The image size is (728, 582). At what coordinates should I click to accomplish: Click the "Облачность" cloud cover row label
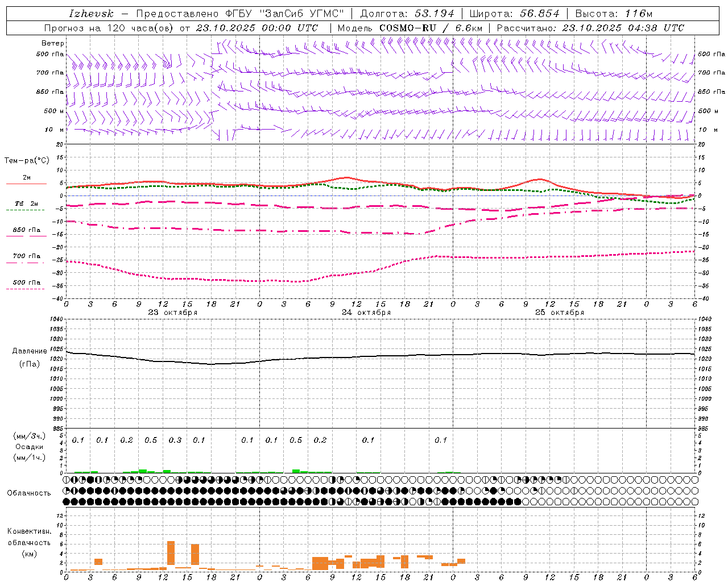[29, 493]
